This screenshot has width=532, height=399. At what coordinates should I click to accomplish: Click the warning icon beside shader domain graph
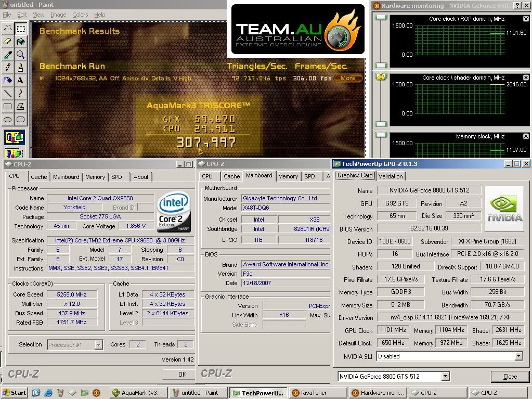point(381,76)
